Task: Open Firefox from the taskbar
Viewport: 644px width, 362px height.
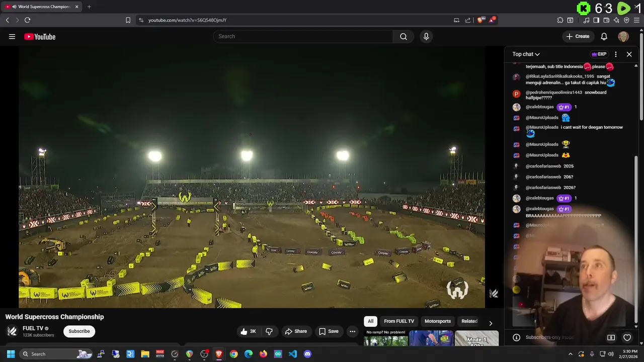Action: pos(263,354)
